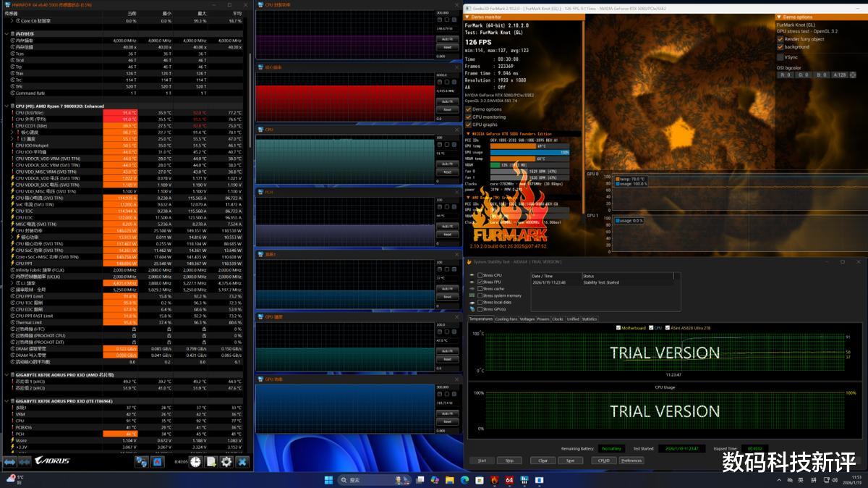Close sensors with the blue X icon

click(x=242, y=462)
